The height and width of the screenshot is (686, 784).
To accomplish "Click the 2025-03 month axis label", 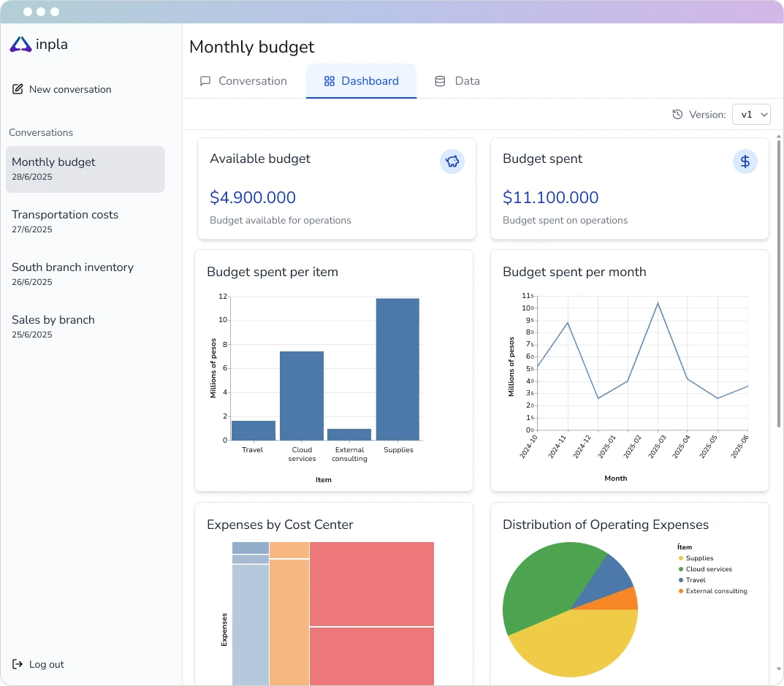I will 657,446.
